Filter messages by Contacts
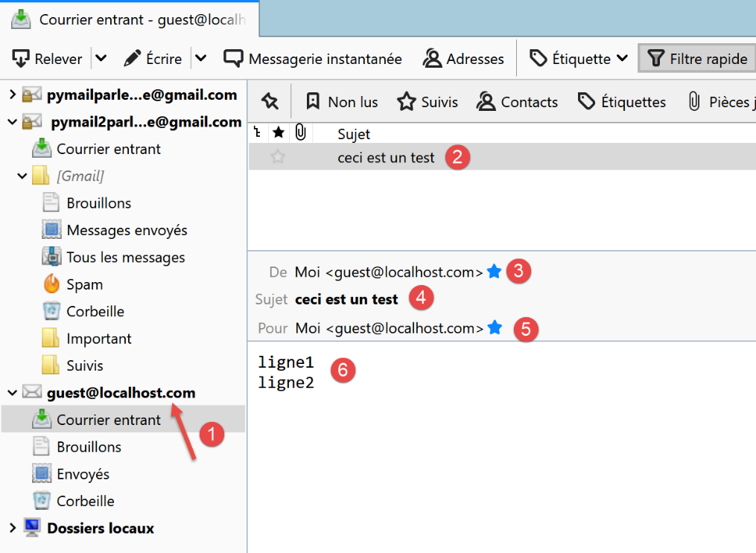The height and width of the screenshot is (553, 756). pyautogui.click(x=518, y=102)
